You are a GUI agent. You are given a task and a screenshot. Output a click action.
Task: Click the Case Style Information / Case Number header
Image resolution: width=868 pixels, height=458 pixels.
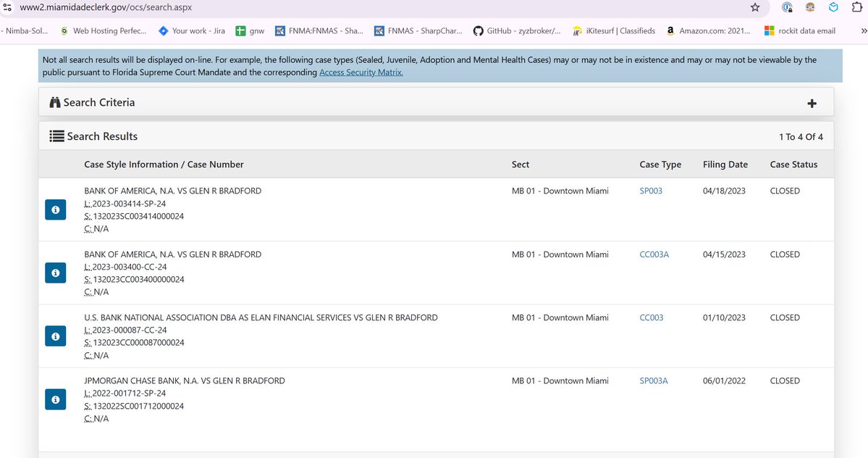coord(164,165)
